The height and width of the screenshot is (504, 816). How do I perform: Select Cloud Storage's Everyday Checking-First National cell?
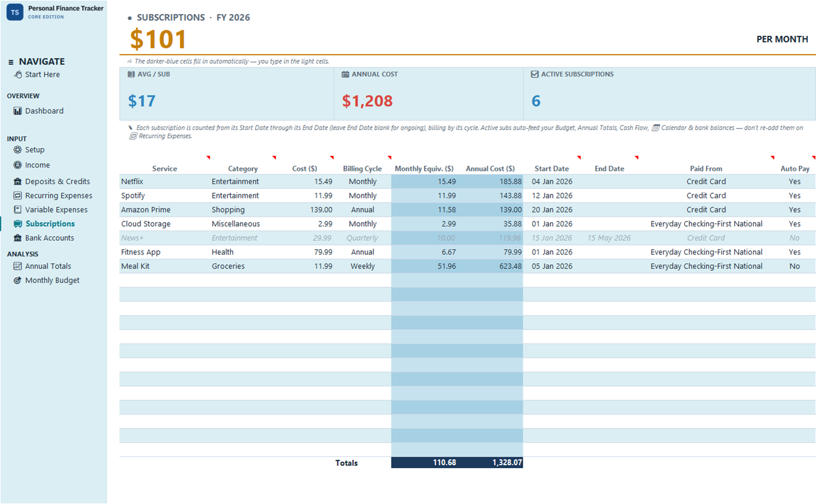(x=706, y=224)
